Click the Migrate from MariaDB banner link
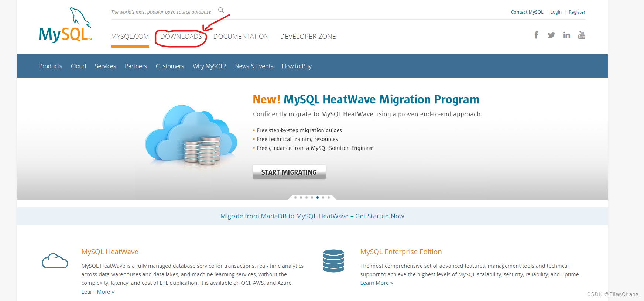Image resolution: width=644 pixels, height=301 pixels. pos(312,216)
